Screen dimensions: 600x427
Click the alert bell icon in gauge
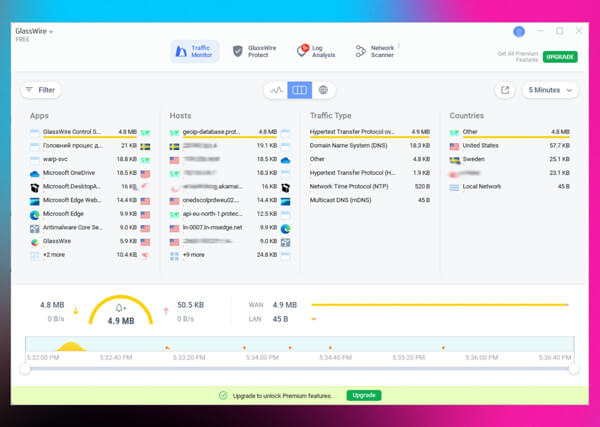click(x=120, y=307)
